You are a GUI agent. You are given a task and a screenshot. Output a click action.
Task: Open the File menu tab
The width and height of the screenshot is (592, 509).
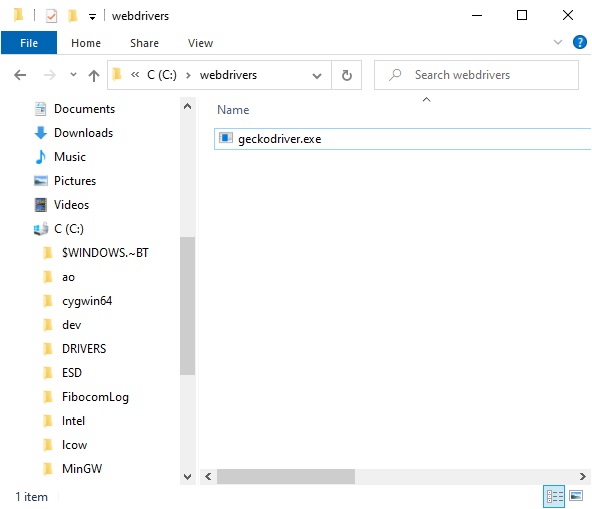coord(29,43)
